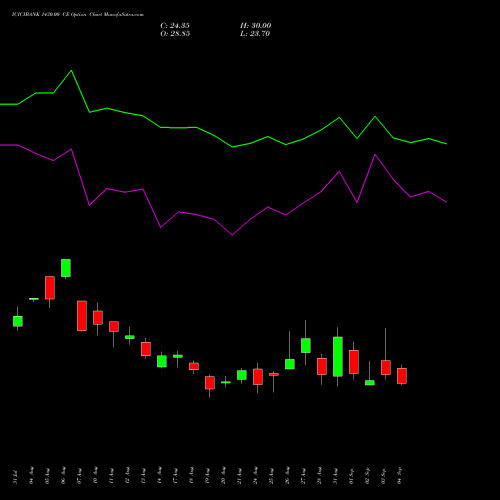
Task: Click the purple line peak above 02 Sep
Action: coord(375,155)
